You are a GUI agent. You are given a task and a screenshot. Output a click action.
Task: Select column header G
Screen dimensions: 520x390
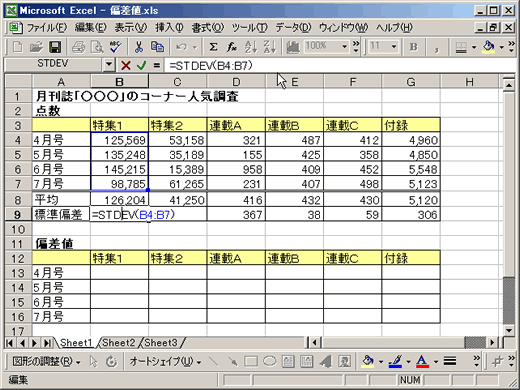pyautogui.click(x=411, y=82)
